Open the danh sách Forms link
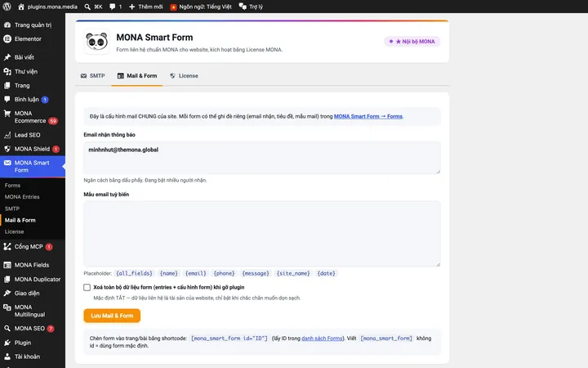The height and width of the screenshot is (368, 588). (322, 339)
